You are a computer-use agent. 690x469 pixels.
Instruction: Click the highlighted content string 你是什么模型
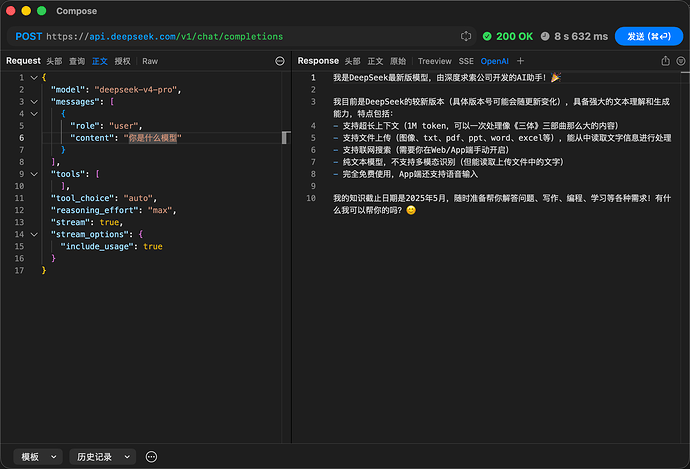point(153,138)
